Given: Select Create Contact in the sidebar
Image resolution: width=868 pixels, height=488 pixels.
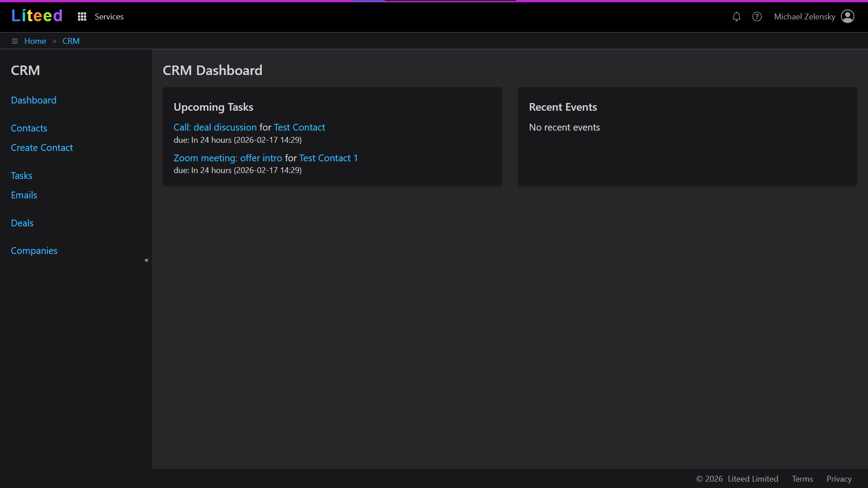Looking at the screenshot, I should pos(42,148).
